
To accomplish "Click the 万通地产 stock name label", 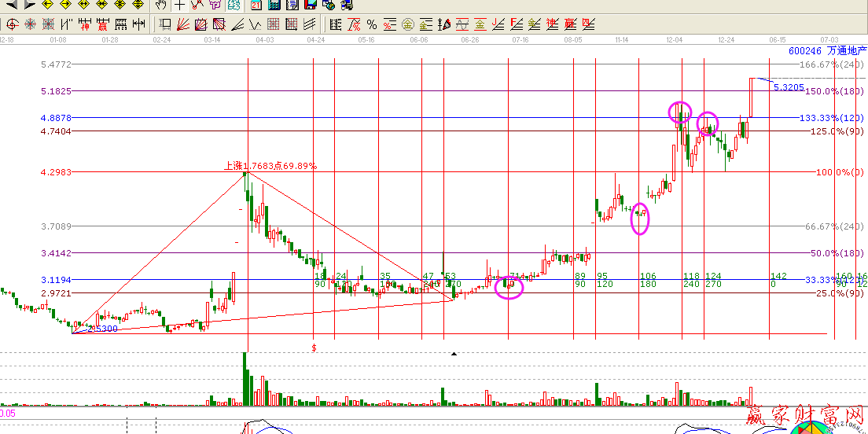I will pyautogui.click(x=845, y=51).
